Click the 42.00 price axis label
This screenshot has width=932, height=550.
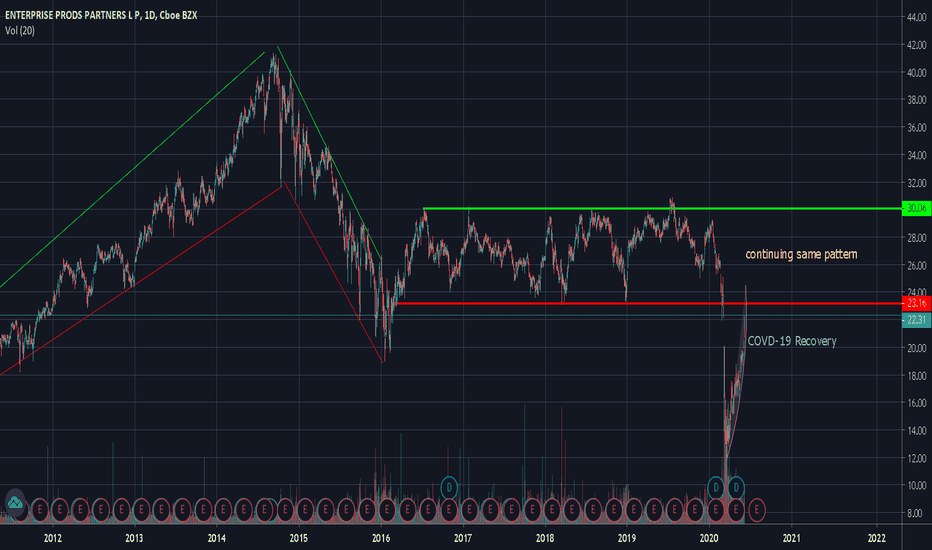[917, 45]
